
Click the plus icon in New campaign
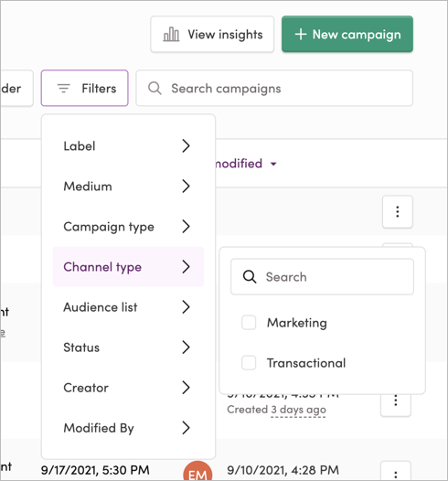point(301,35)
